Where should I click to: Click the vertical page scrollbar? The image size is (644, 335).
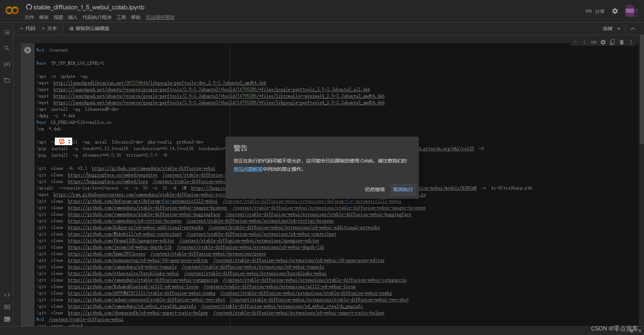pyautogui.click(x=642, y=90)
